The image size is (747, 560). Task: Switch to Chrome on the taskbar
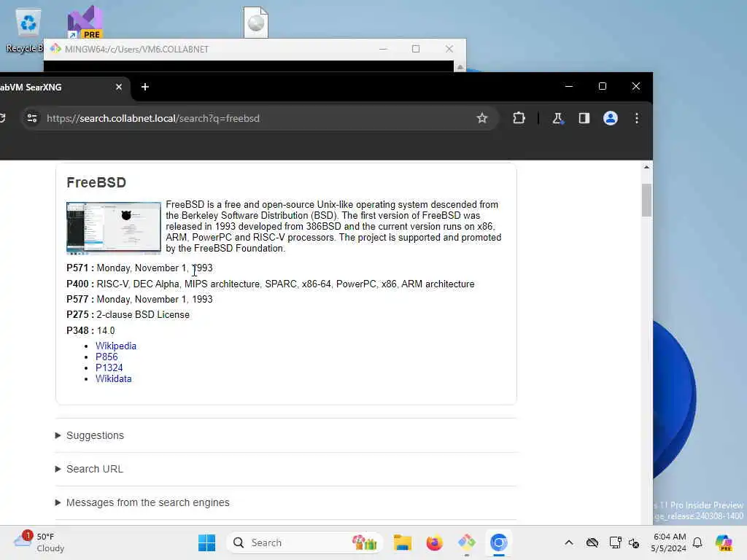click(498, 542)
